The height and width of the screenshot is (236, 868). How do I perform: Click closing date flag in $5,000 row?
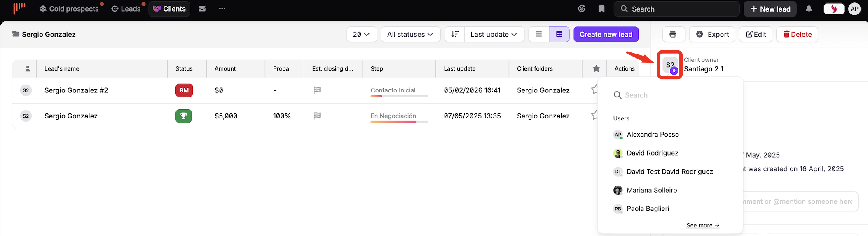tap(317, 116)
